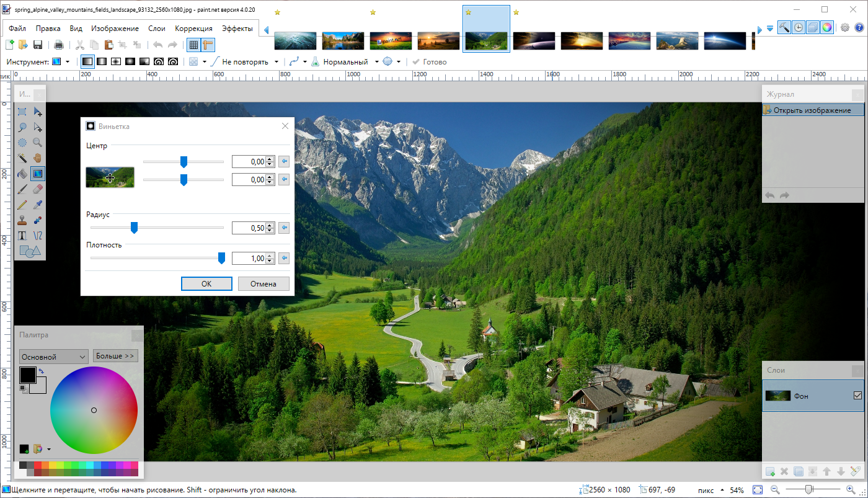
Task: Click the Плотность slider track
Action: click(x=157, y=258)
